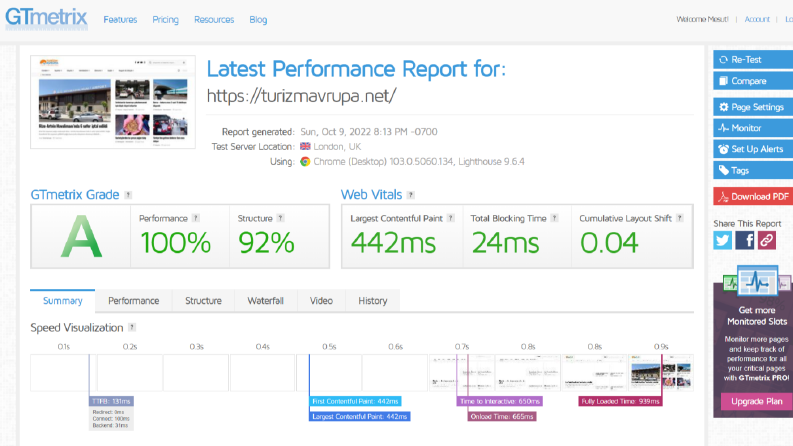Switch to the Structure tab
This screenshot has height=446, width=793.
tap(203, 301)
